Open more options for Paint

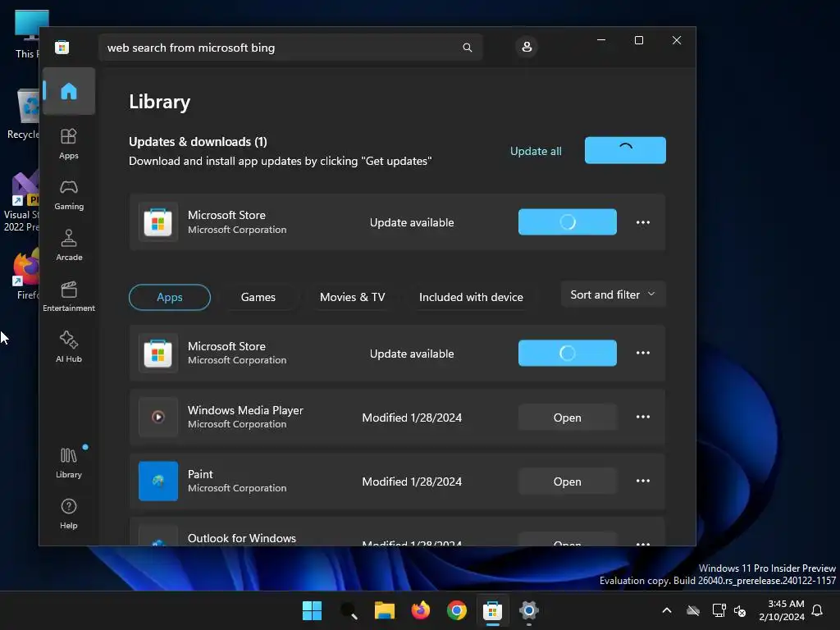[x=643, y=481]
